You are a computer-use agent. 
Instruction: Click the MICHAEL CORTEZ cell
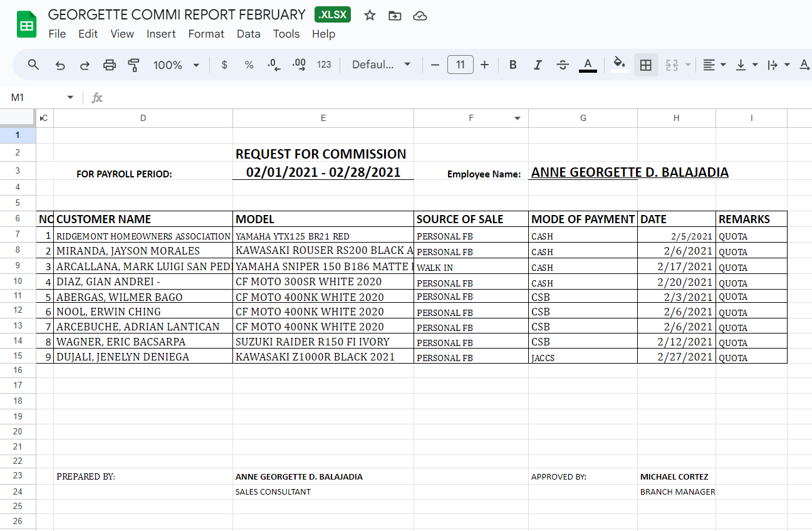677,476
